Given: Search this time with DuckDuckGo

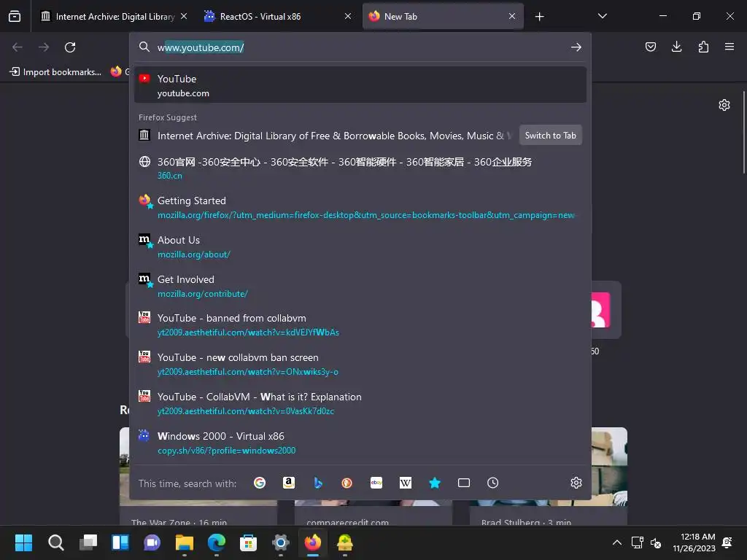Looking at the screenshot, I should pos(347,483).
